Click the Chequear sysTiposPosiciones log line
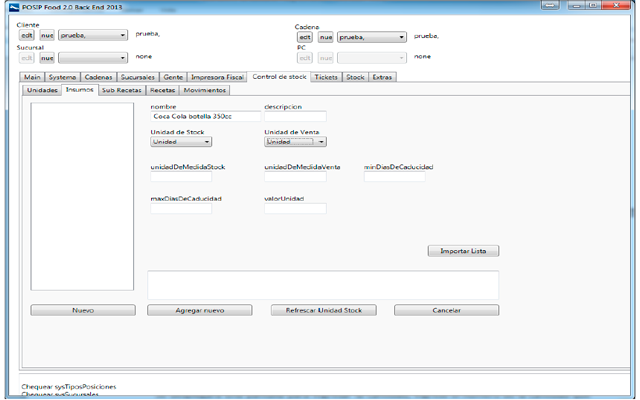The width and height of the screenshot is (640, 400). [x=69, y=387]
